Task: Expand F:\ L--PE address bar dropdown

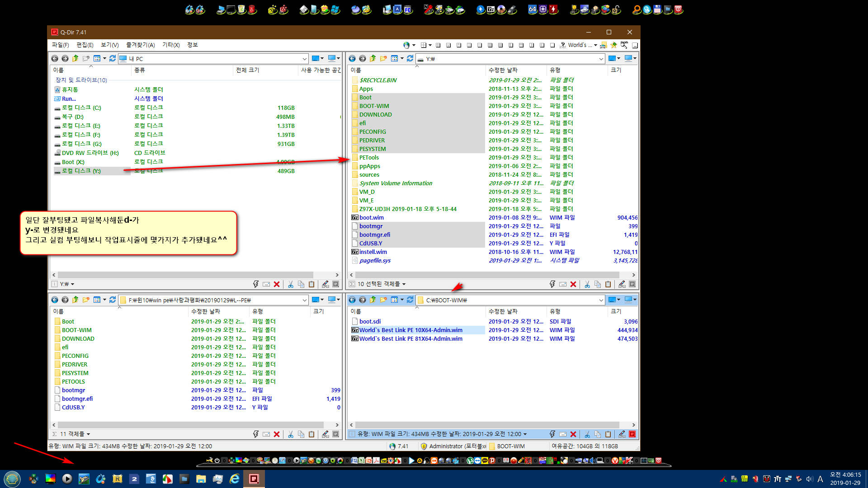Action: click(304, 300)
